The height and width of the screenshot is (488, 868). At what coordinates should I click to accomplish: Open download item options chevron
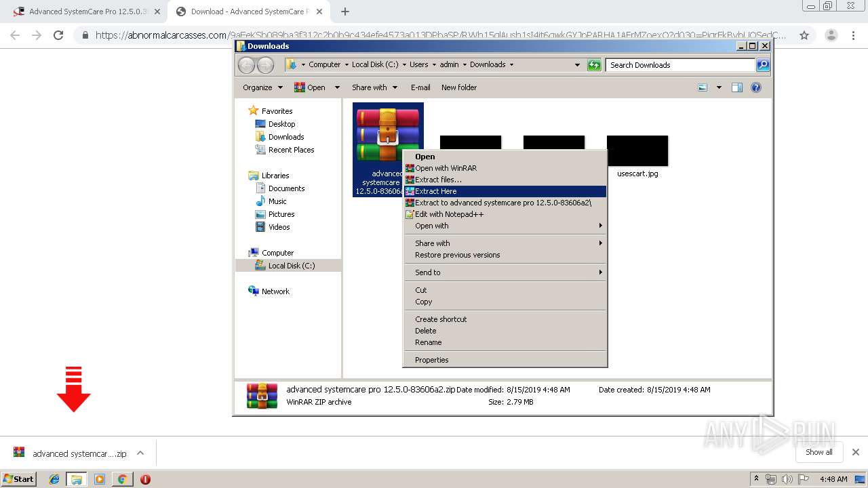coord(140,453)
